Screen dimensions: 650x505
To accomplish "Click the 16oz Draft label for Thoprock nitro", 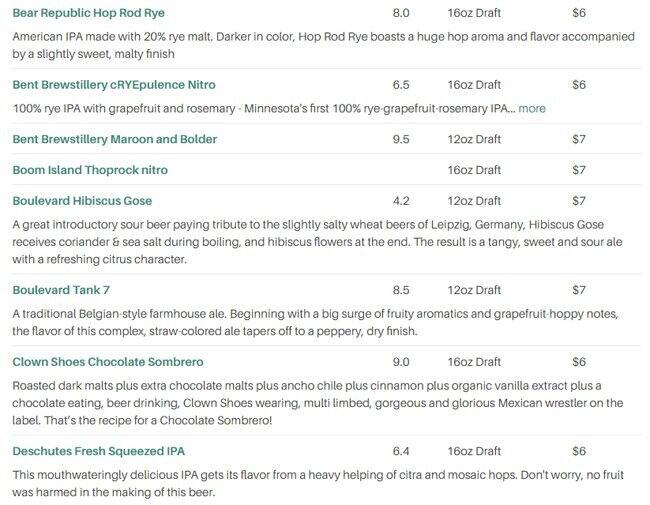I will (x=474, y=170).
